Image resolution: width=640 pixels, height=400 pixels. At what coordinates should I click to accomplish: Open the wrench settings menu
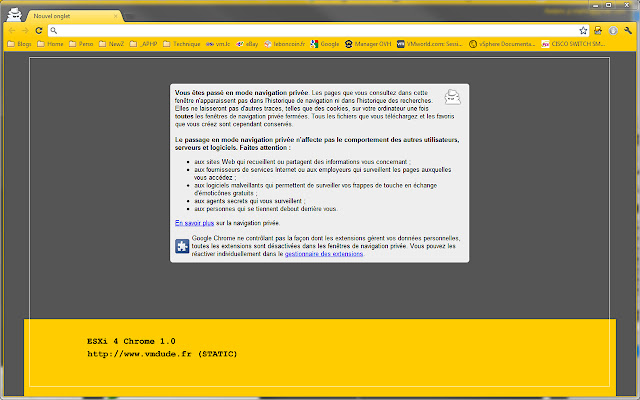628,31
